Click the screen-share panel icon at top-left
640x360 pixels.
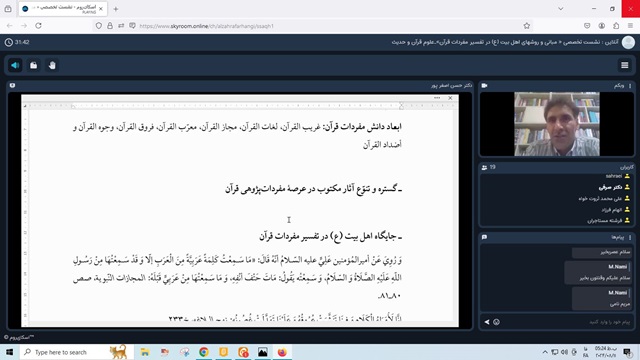click(12, 86)
